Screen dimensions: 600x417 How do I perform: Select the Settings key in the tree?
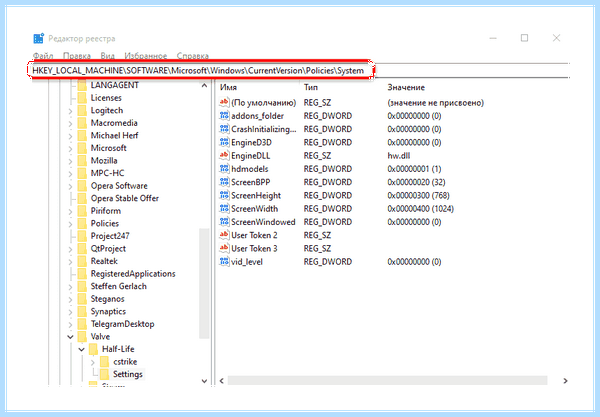(128, 374)
